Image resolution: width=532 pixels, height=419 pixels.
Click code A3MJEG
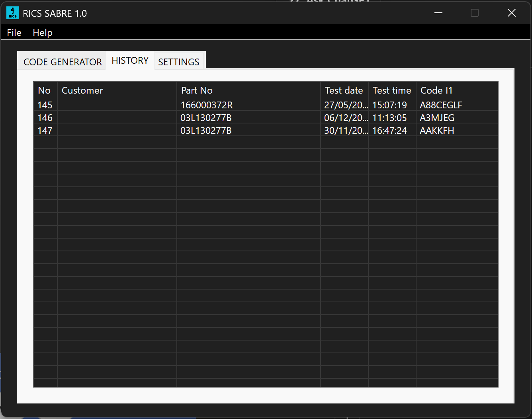437,118
